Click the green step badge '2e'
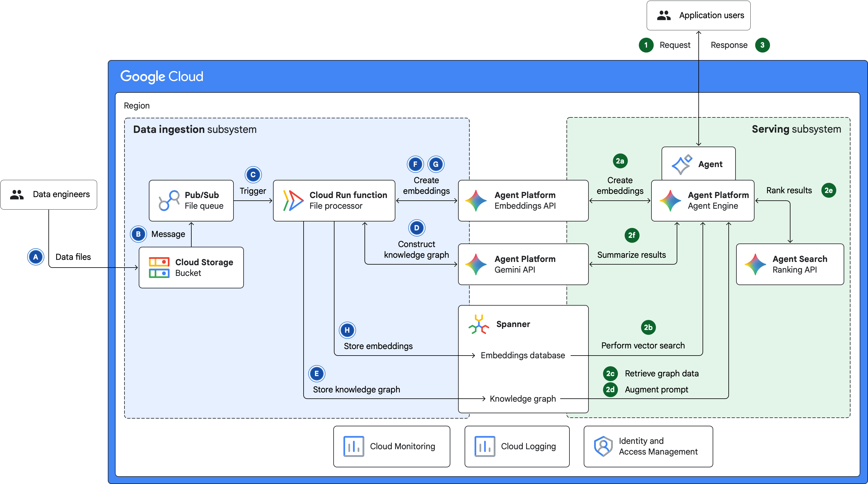 point(828,191)
